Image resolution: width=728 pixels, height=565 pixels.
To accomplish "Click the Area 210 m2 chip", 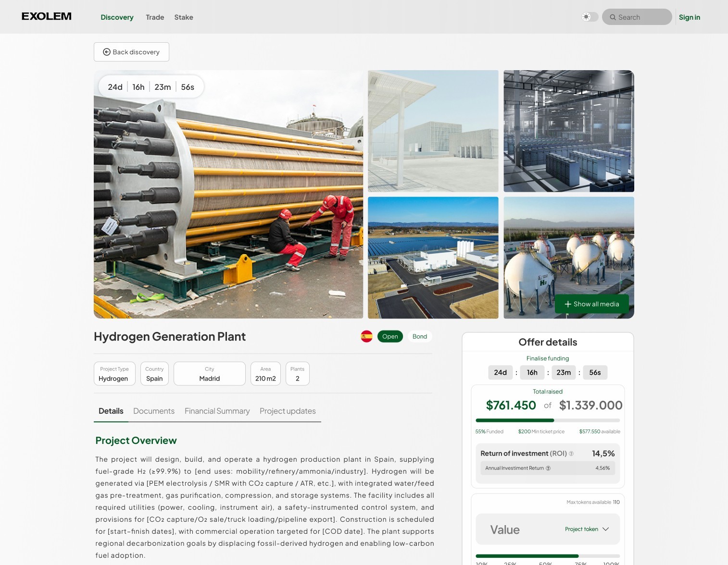I will (265, 374).
